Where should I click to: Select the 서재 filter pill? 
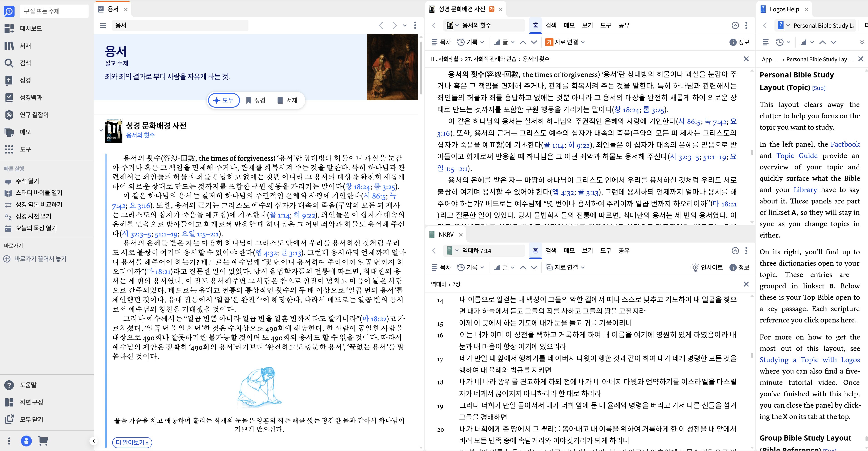pyautogui.click(x=288, y=100)
